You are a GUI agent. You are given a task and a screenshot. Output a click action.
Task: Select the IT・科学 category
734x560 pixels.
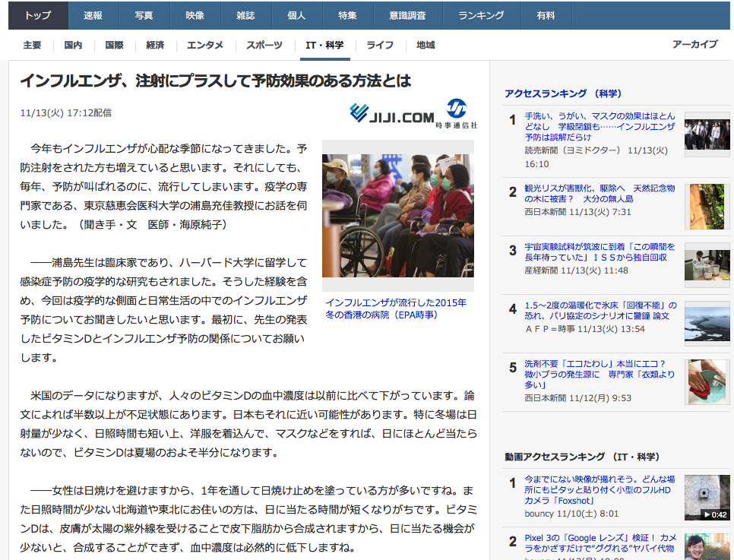coord(325,45)
